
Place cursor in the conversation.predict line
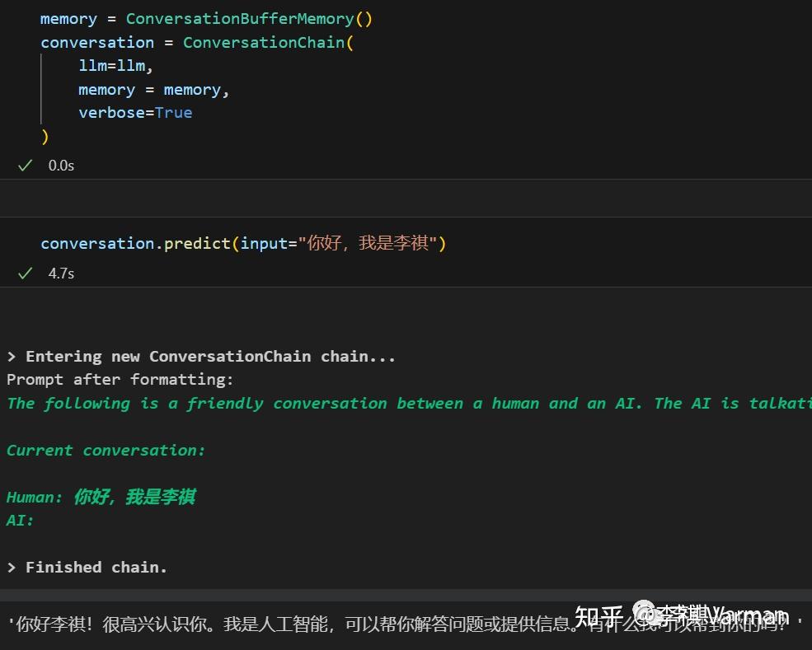pos(243,243)
